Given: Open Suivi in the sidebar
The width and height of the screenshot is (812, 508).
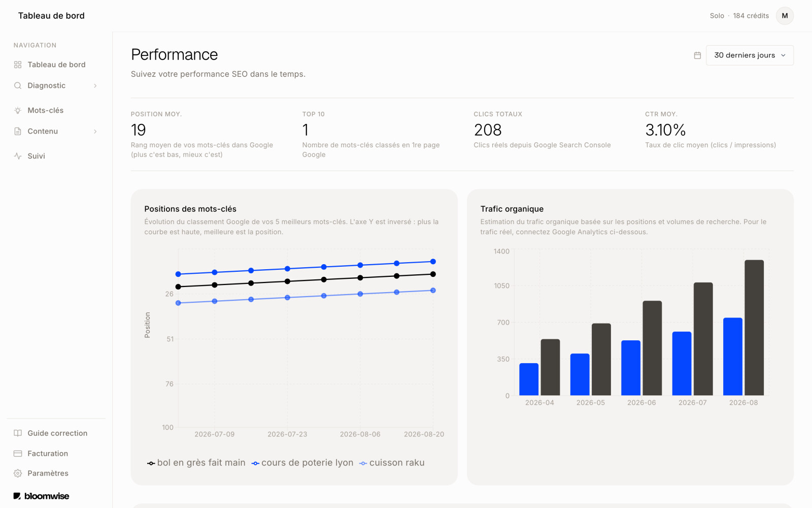Looking at the screenshot, I should click(36, 156).
